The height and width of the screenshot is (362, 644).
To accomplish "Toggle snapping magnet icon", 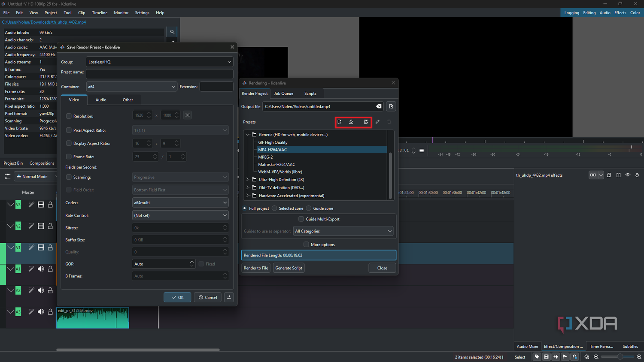I will click(x=574, y=356).
